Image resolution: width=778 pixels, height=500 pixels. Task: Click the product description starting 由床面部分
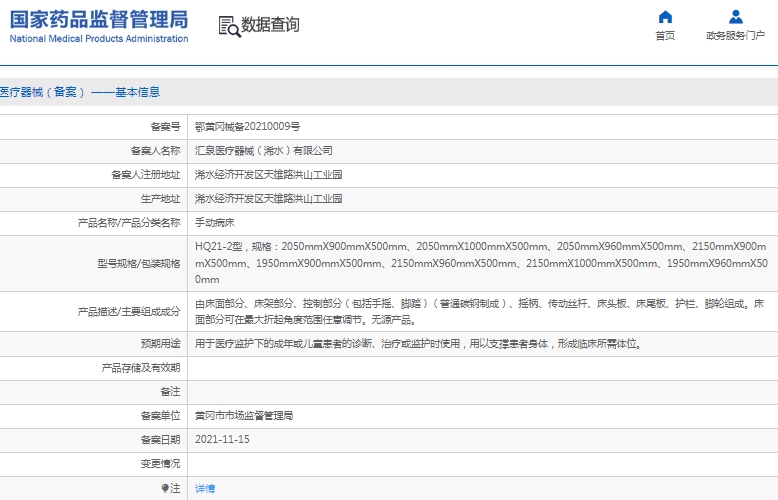click(480, 312)
